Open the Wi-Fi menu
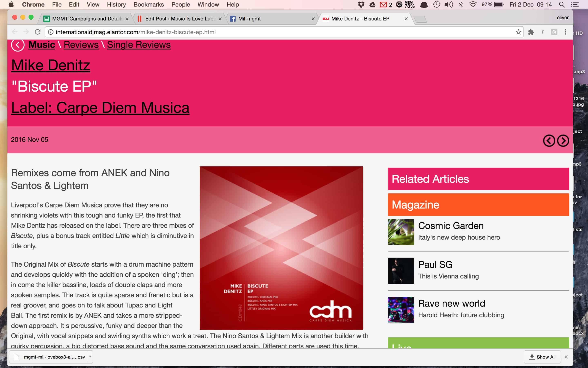The height and width of the screenshot is (368, 588). coord(473,4)
